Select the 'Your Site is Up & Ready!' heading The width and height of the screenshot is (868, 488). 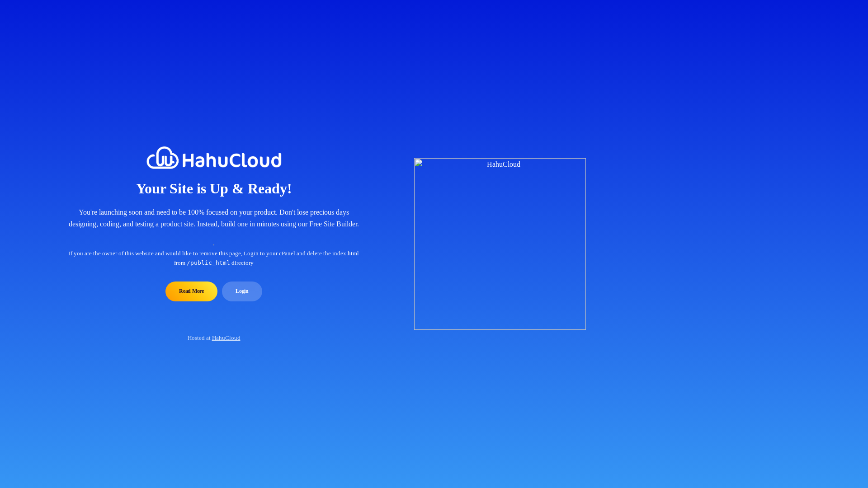[214, 188]
